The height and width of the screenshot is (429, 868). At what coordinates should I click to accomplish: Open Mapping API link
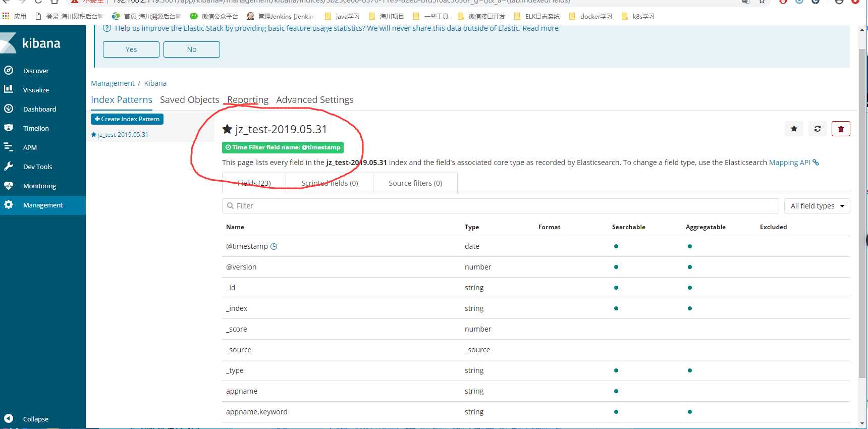coord(789,163)
